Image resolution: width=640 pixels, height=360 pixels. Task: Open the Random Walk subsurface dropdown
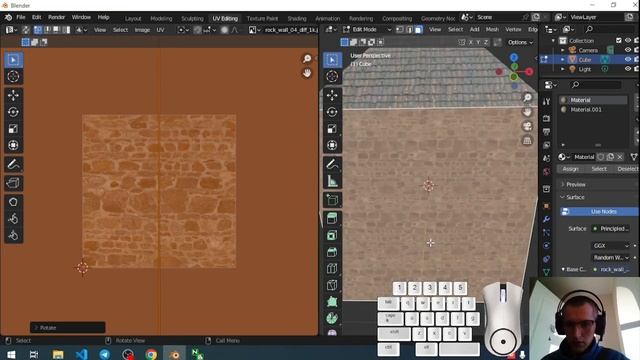click(x=611, y=258)
